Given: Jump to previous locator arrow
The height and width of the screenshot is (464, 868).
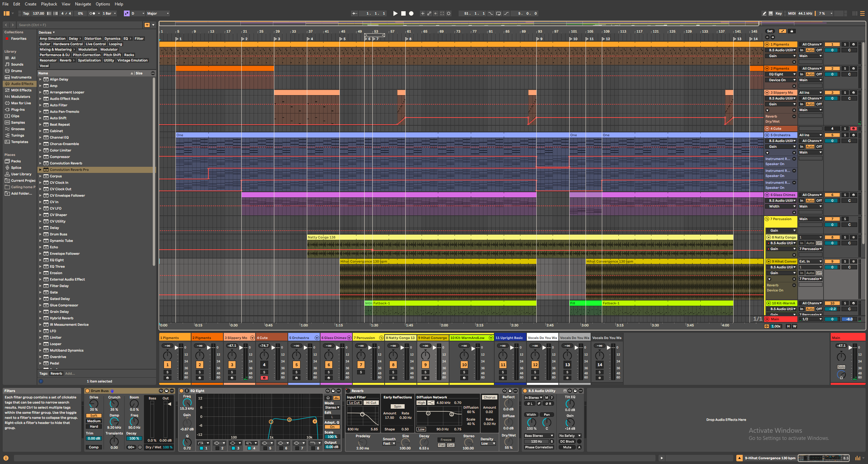Looking at the screenshot, I should coord(768,37).
